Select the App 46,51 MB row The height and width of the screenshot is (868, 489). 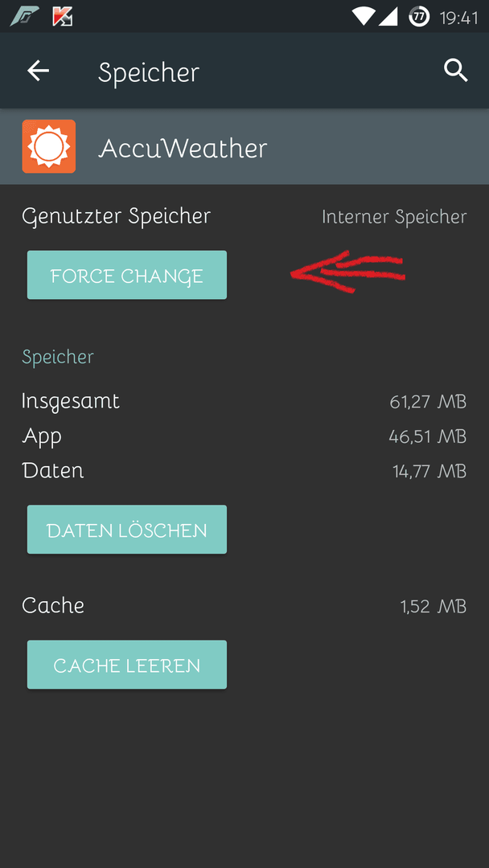click(x=244, y=436)
